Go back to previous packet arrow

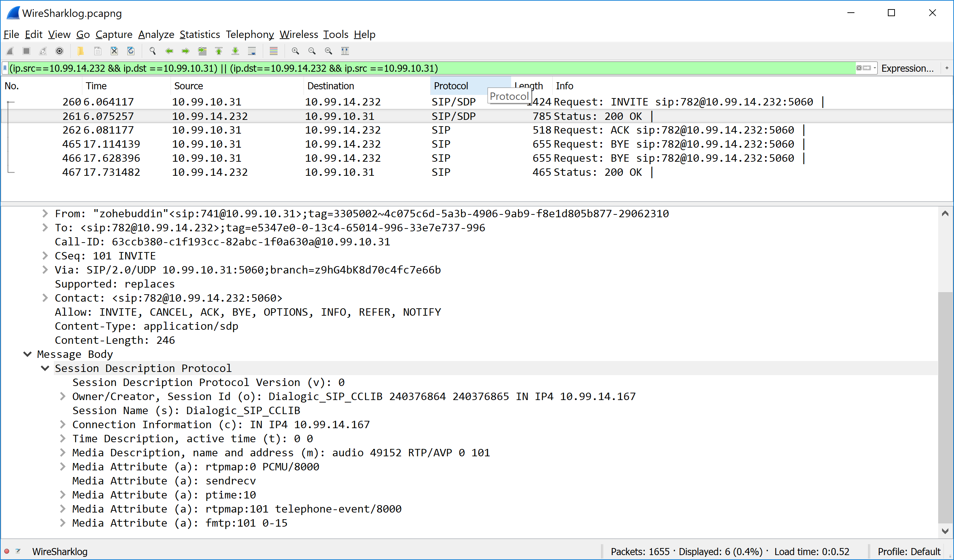(x=169, y=51)
